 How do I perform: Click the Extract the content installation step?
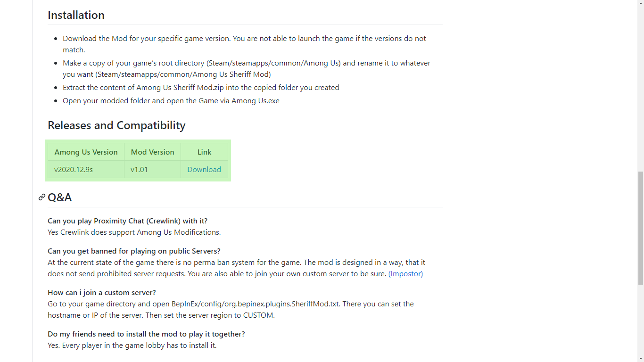(x=201, y=88)
